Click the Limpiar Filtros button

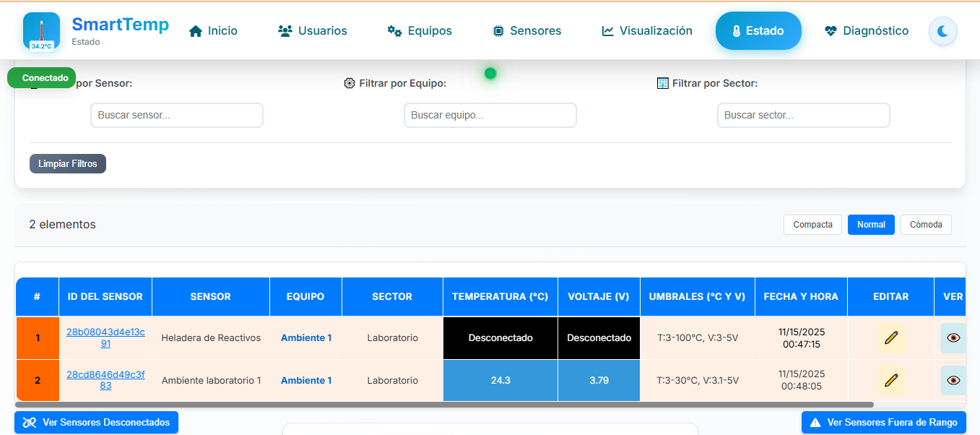tap(67, 163)
